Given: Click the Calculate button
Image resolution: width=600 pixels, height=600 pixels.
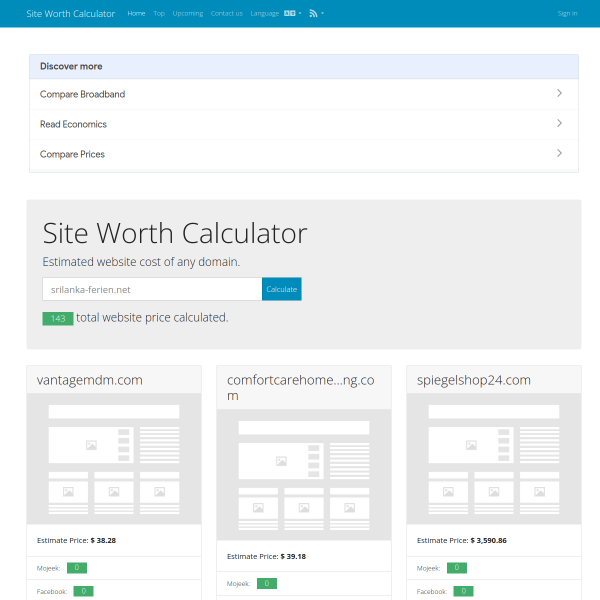Looking at the screenshot, I should pos(282,289).
